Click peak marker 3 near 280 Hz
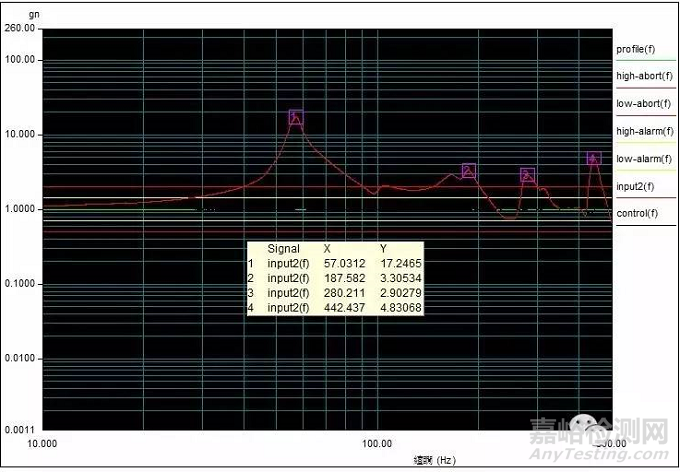This screenshot has height=472, width=680. pyautogui.click(x=528, y=175)
